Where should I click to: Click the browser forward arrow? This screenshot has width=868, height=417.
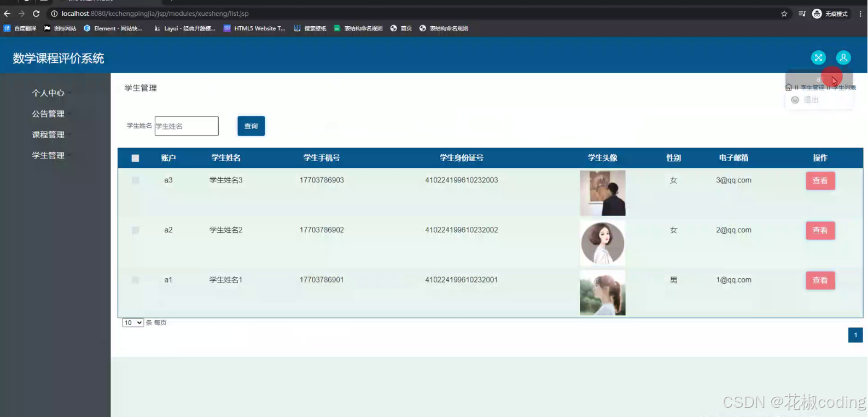point(21,14)
